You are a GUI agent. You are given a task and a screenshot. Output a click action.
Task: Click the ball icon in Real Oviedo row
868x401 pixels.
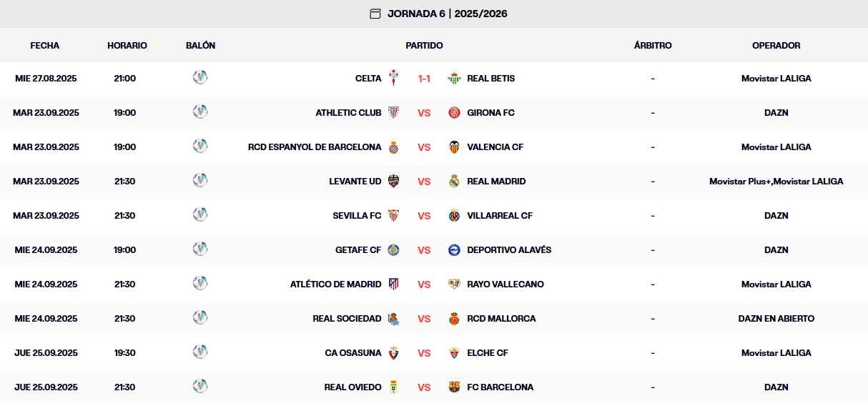(200, 386)
